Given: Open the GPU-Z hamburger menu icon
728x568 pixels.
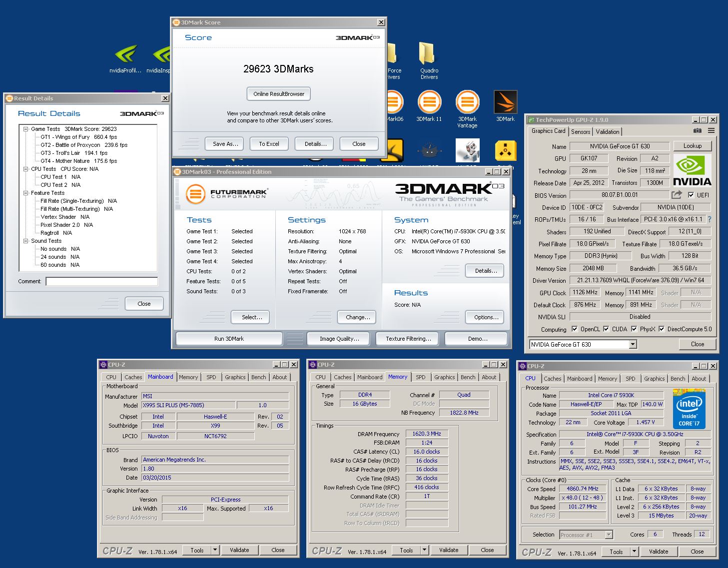Looking at the screenshot, I should [711, 131].
